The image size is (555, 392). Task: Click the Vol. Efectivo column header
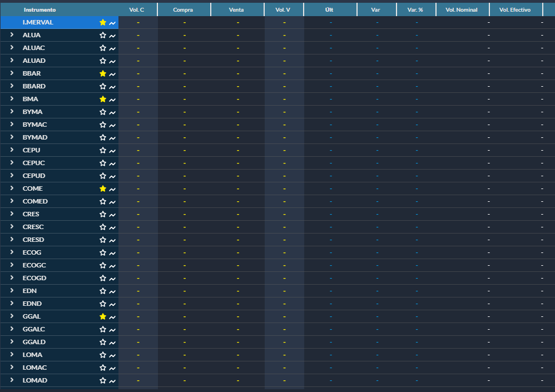coord(515,10)
